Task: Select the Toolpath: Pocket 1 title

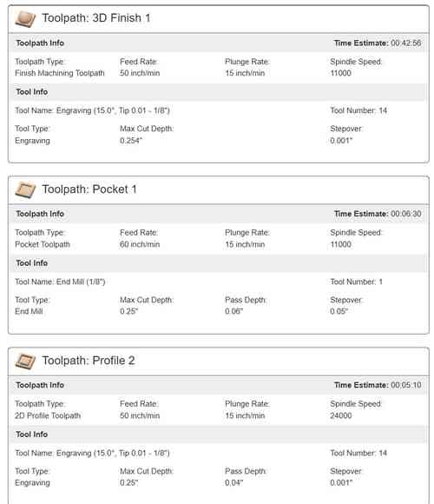Action: [89, 189]
